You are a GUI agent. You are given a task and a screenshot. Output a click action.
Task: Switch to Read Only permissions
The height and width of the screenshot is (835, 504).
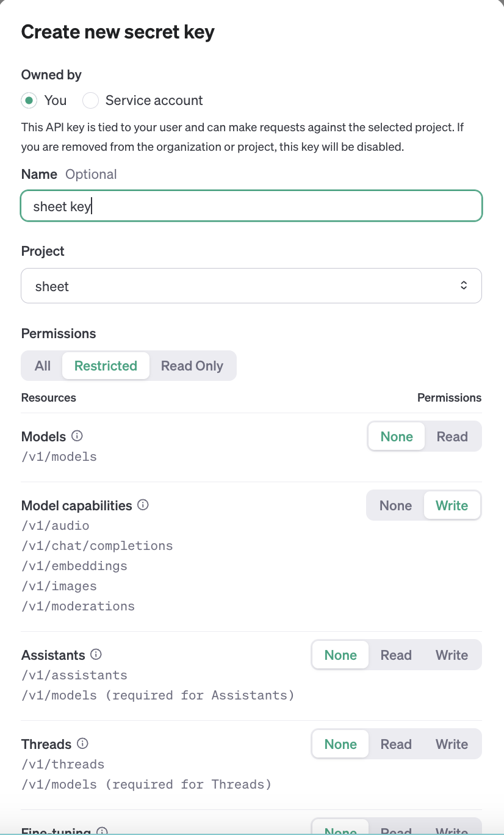click(x=192, y=365)
